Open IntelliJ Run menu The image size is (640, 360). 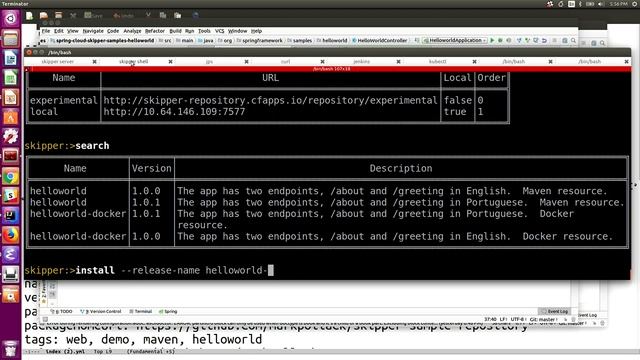point(189,31)
